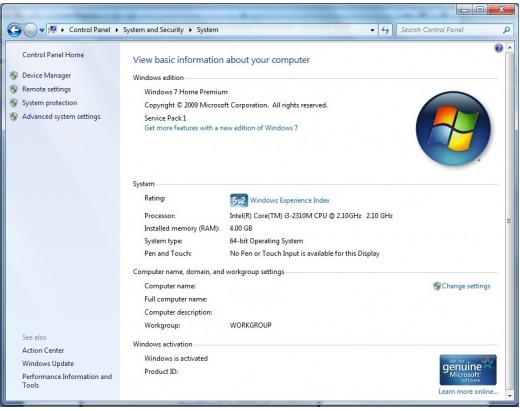
Task: Open the address bar history dropdown
Action: (x=372, y=30)
